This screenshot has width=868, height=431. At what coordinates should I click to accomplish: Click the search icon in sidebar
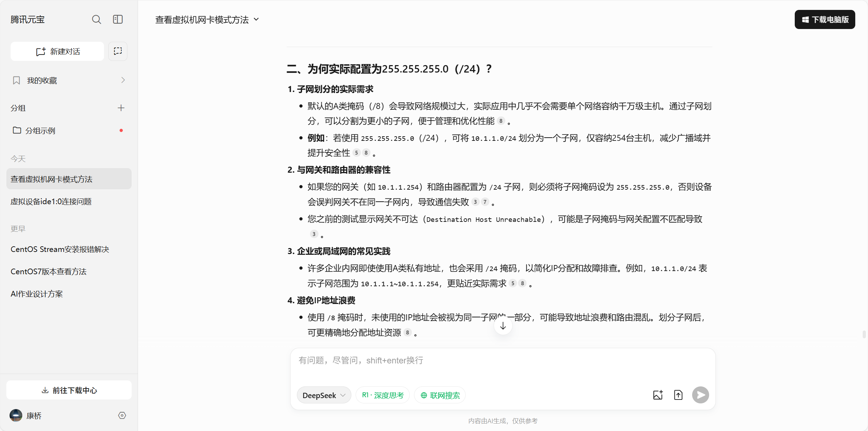[96, 19]
